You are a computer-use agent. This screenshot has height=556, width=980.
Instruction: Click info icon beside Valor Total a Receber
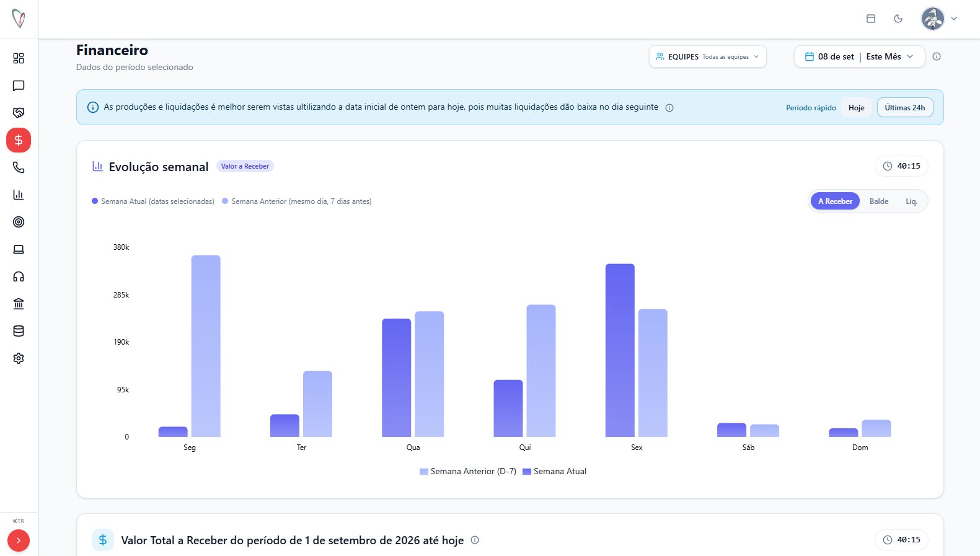pos(475,540)
